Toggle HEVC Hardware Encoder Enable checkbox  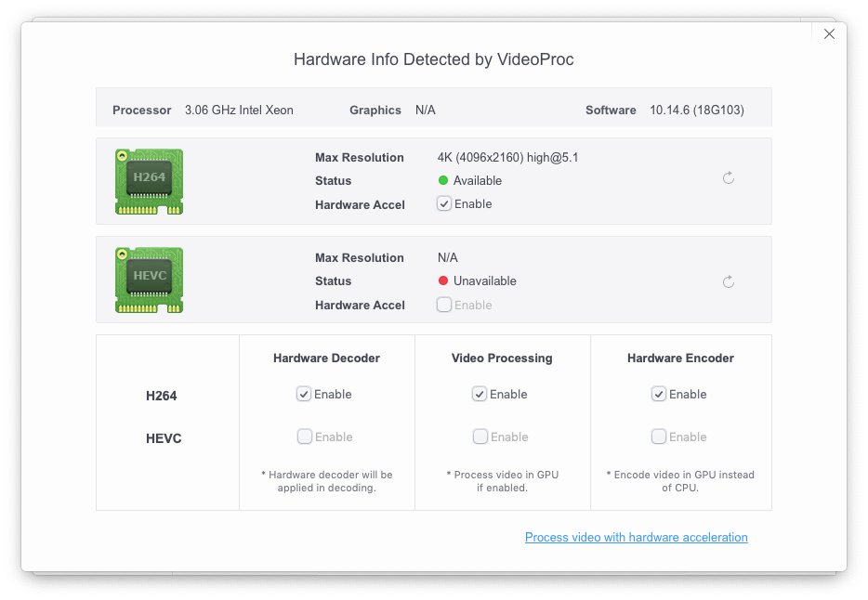click(658, 437)
